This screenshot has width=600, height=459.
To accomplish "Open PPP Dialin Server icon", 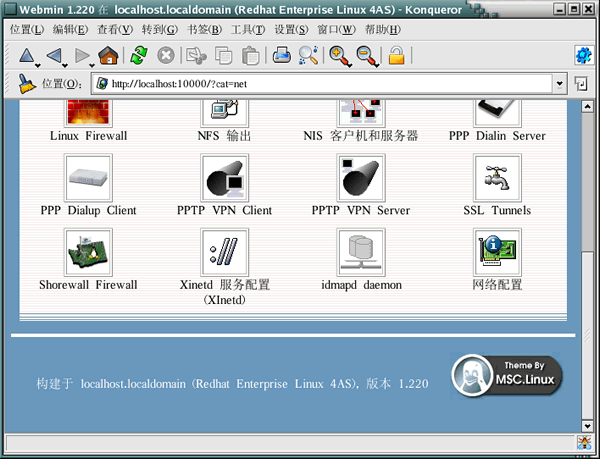I will [497, 113].
